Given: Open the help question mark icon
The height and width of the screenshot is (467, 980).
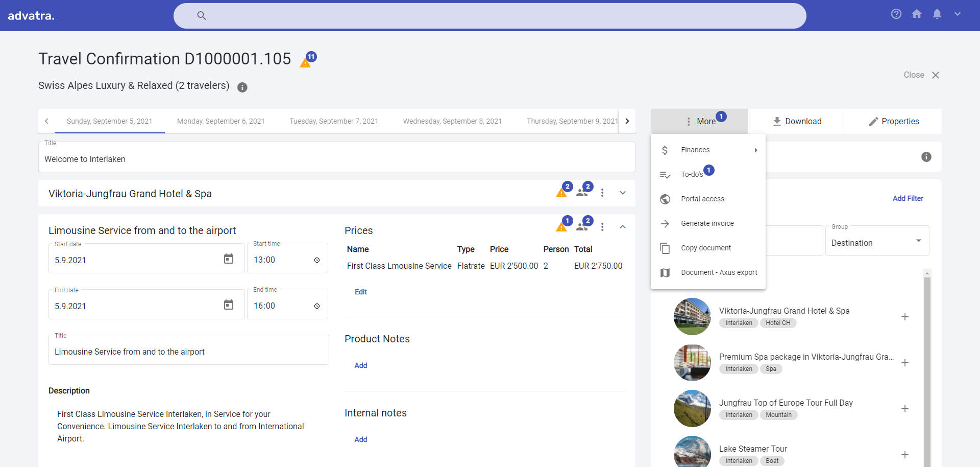Looking at the screenshot, I should [896, 14].
